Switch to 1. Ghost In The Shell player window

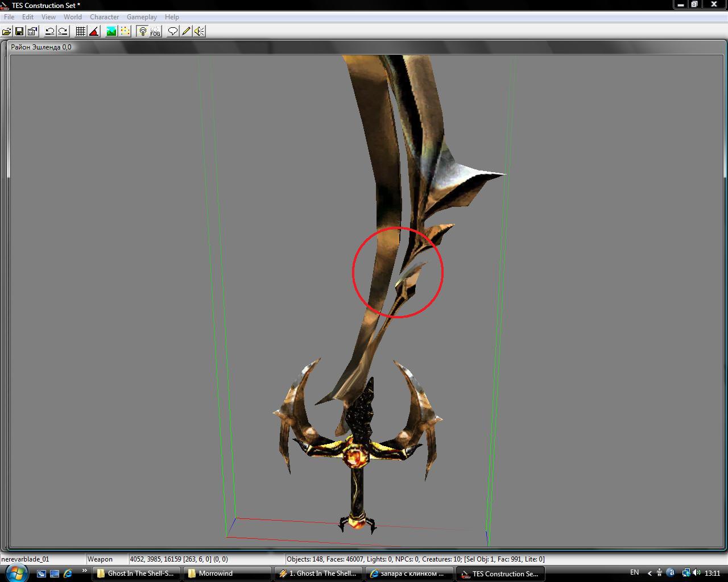(x=318, y=573)
